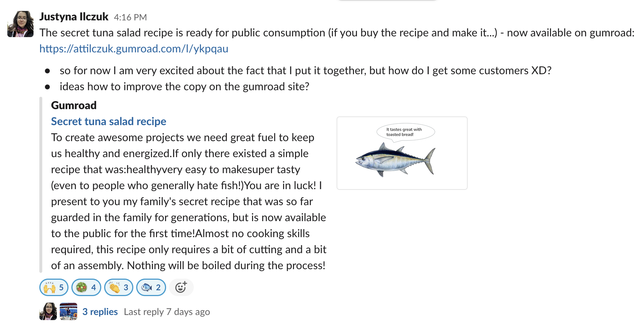Open Justyna Ilczuk's name profile link
The width and height of the screenshot is (644, 331).
[74, 17]
